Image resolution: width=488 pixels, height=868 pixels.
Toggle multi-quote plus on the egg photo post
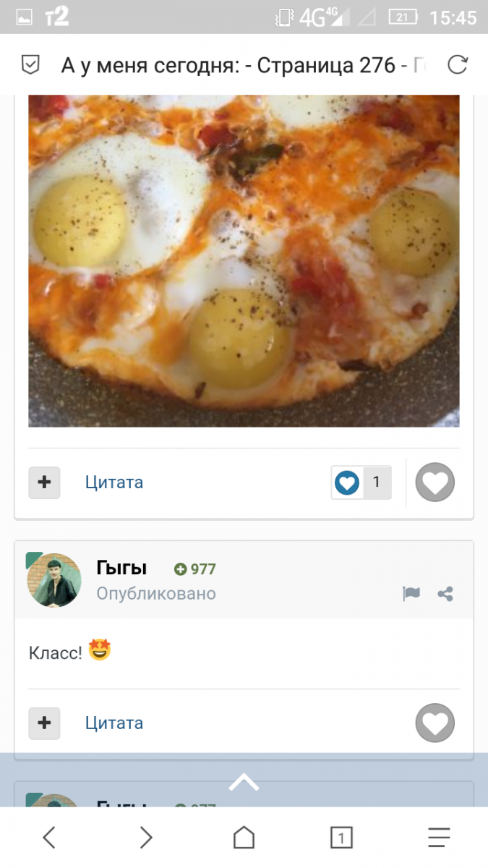[44, 482]
